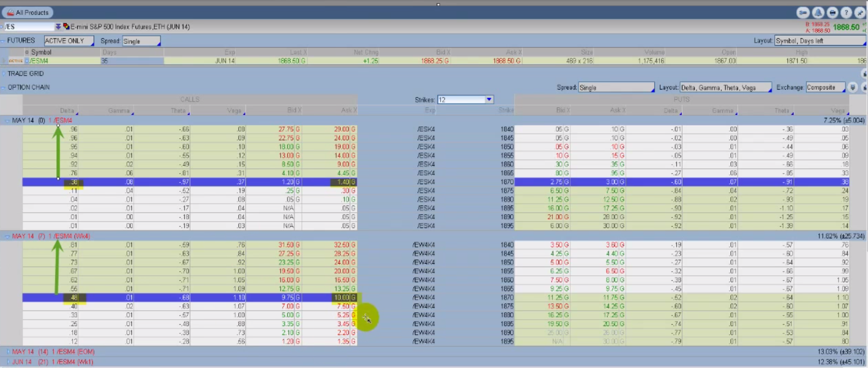The height and width of the screenshot is (368, 868).
Task: Click the All Products button
Action: (x=28, y=12)
